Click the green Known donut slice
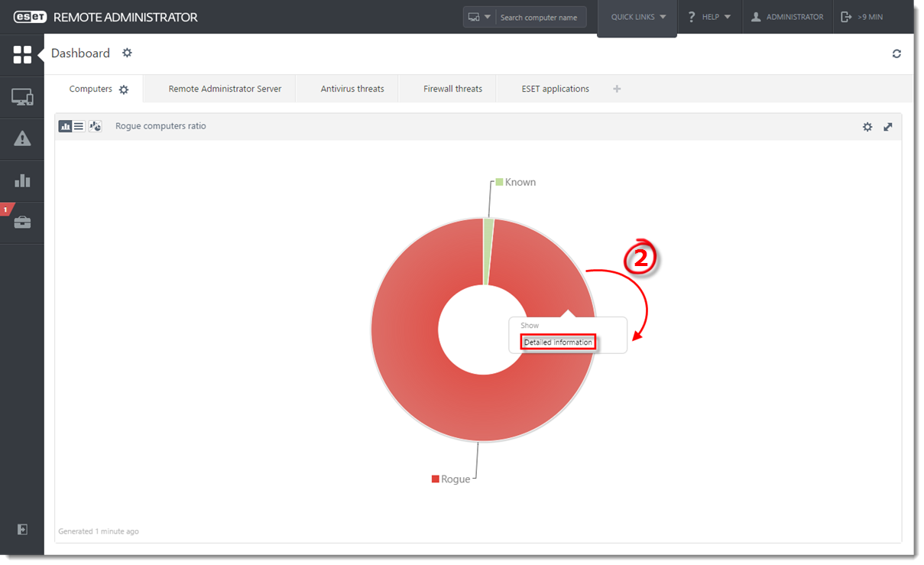Image resolution: width=924 pixels, height=565 pixels. point(488,251)
